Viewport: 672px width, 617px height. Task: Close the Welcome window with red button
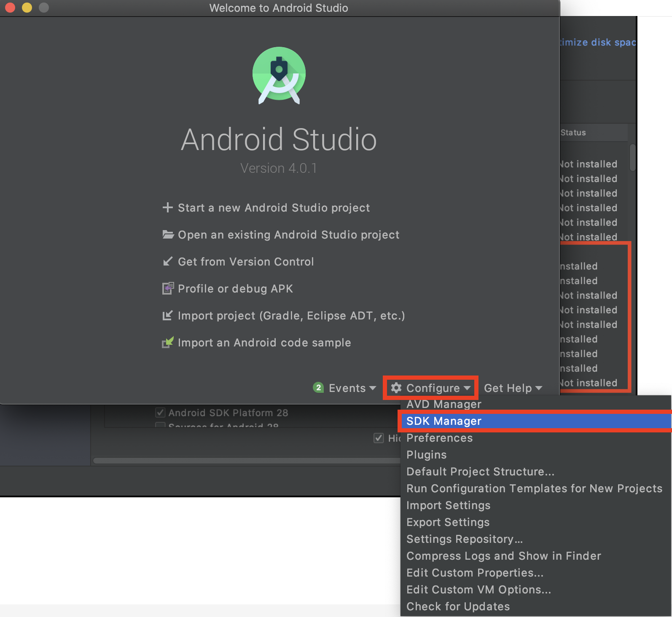pos(10,8)
